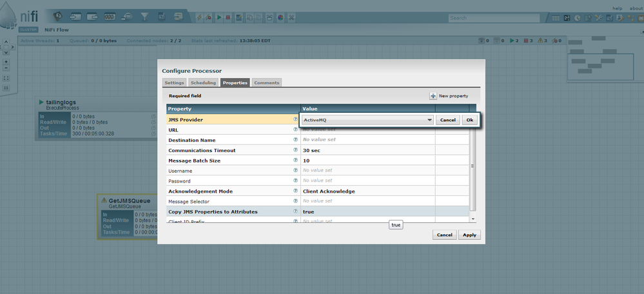
Task: Select the Output Port toolbar icon
Action: [x=93, y=17]
